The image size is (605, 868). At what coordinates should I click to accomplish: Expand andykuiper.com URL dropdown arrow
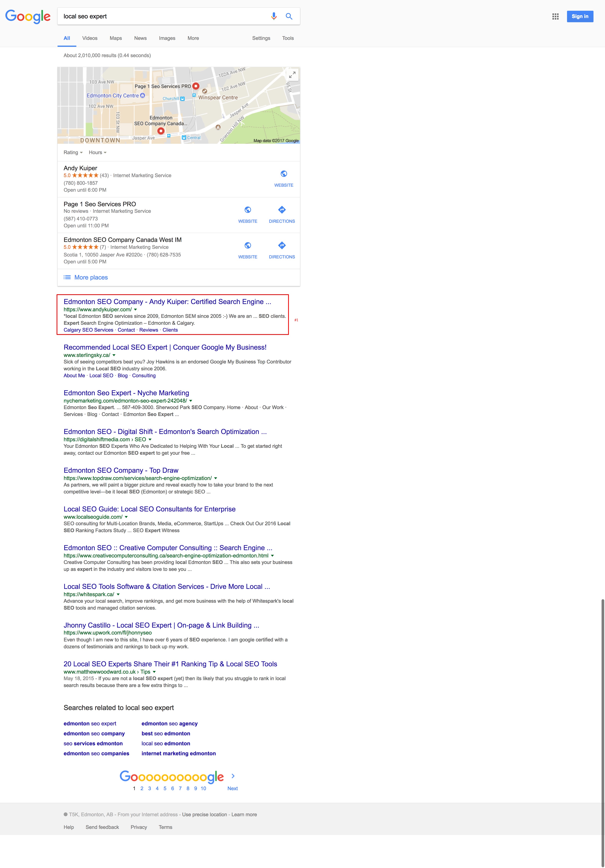click(135, 310)
